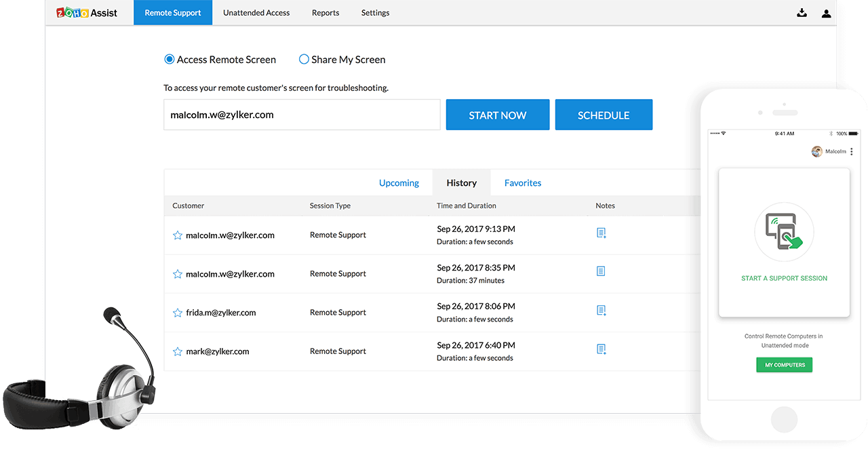Click the Sep 26, 2017 8:06 PM entry
This screenshot has width=868, height=449.
point(476,307)
